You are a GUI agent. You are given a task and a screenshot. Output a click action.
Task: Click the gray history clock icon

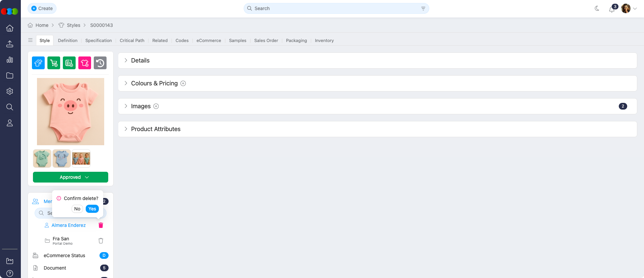100,63
